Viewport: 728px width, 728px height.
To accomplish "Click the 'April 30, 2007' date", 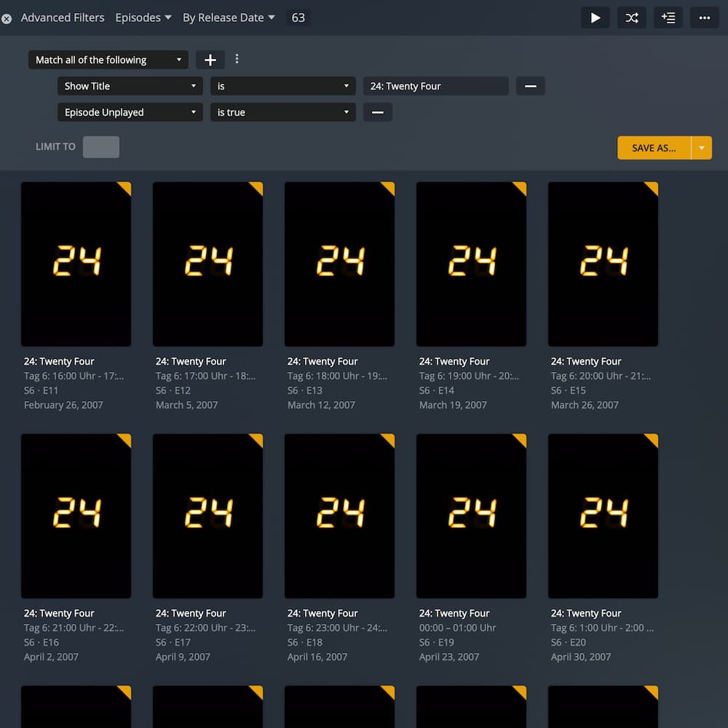I will pos(581,657).
